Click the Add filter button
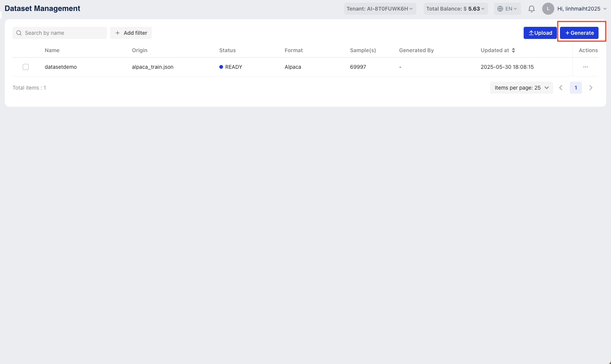This screenshot has height=364, width=611. (131, 33)
